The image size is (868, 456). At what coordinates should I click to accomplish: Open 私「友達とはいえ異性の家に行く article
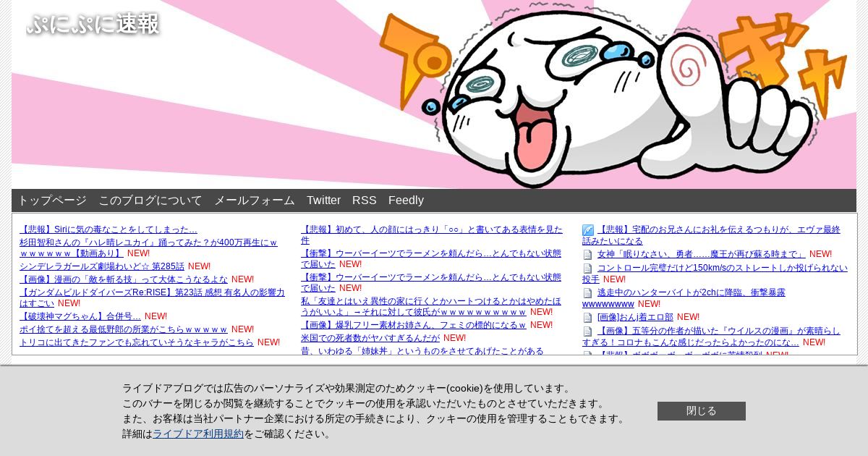point(431,306)
